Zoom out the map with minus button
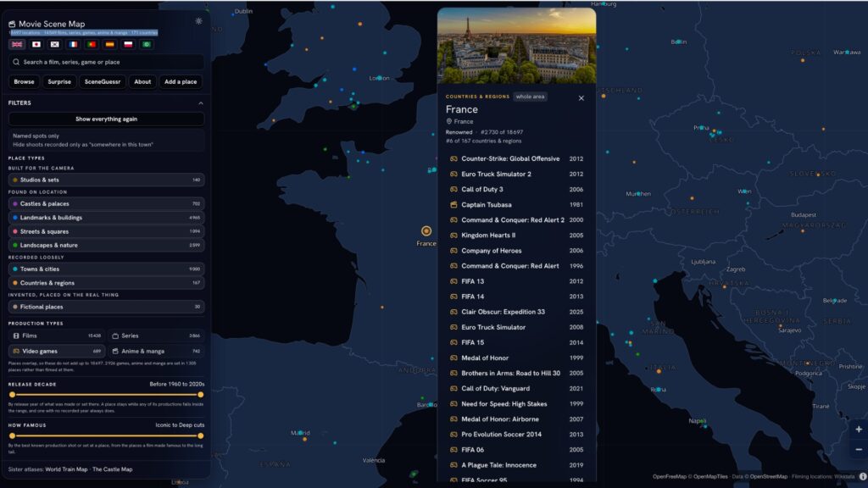The height and width of the screenshot is (488, 868). click(859, 449)
